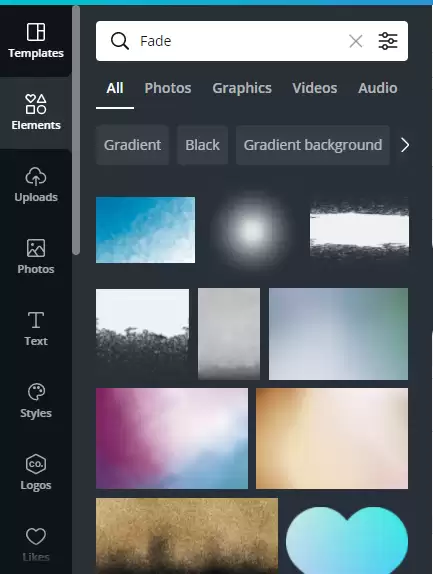Select the blue watercolor sky thumbnail
Viewport: 433px width, 574px height.
click(x=145, y=230)
